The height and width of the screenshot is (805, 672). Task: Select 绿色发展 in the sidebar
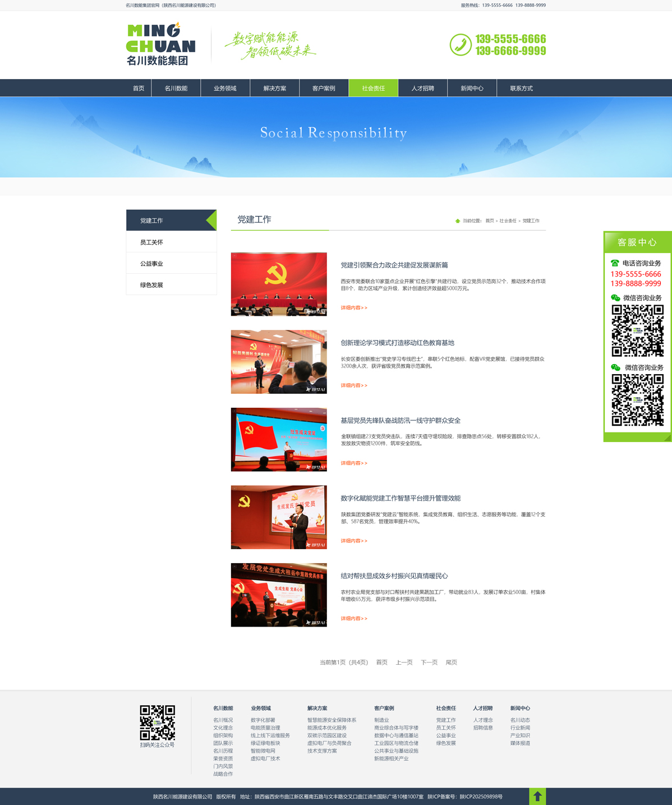(x=151, y=285)
